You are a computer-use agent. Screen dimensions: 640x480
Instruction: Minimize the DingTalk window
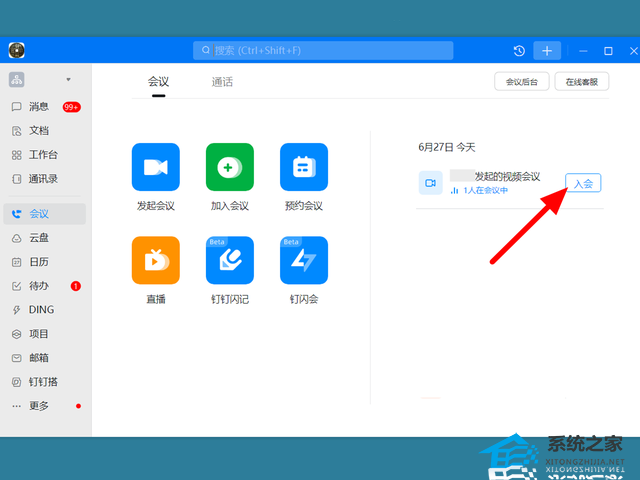[583, 51]
